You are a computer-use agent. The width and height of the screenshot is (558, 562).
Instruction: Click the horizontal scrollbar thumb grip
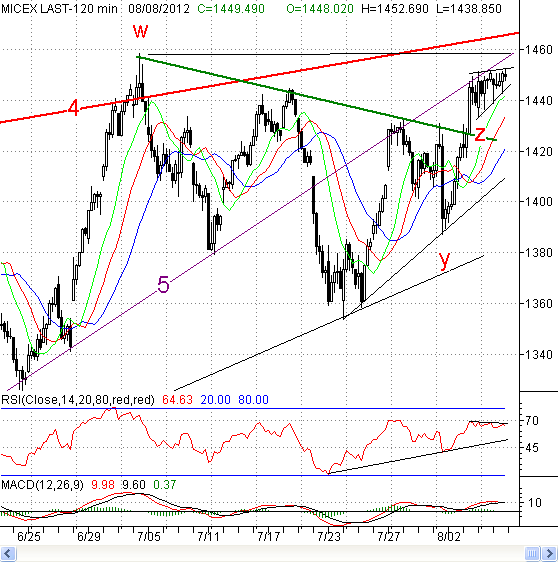coord(532,553)
